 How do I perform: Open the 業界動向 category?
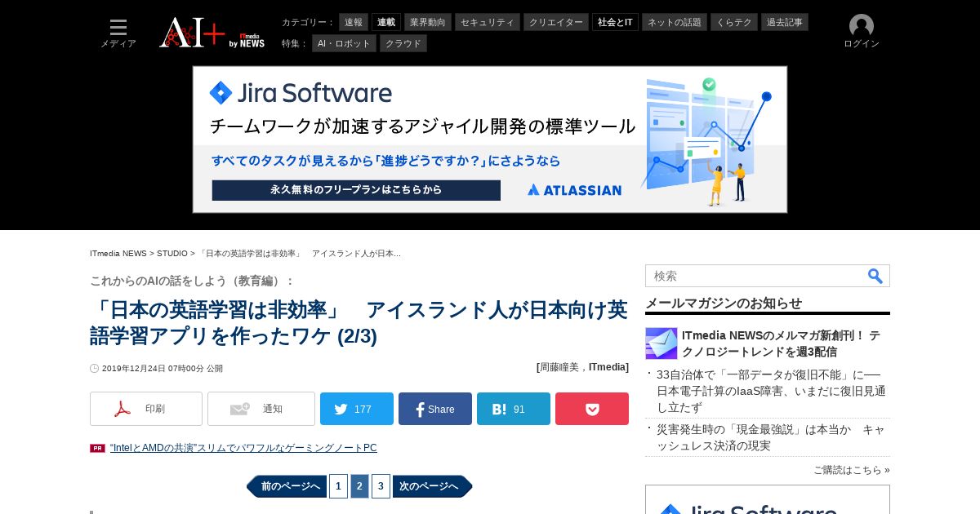[x=428, y=22]
